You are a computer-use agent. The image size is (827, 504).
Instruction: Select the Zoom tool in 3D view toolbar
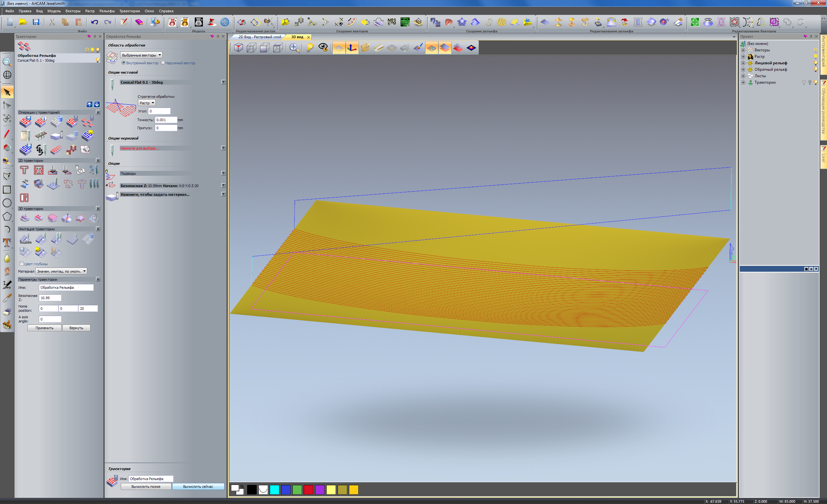click(x=294, y=47)
